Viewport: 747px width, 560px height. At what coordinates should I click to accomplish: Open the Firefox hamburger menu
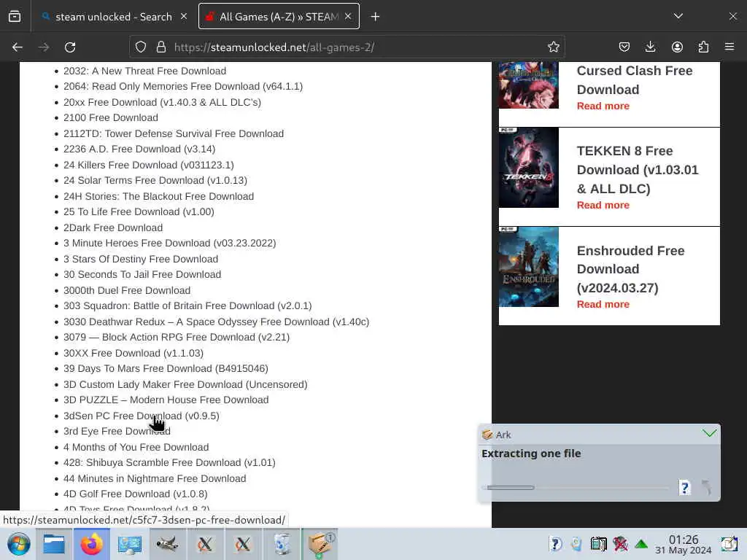tap(729, 47)
